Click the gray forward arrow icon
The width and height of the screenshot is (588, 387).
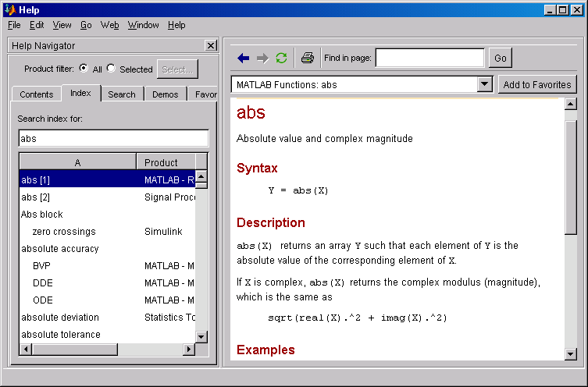click(x=262, y=58)
